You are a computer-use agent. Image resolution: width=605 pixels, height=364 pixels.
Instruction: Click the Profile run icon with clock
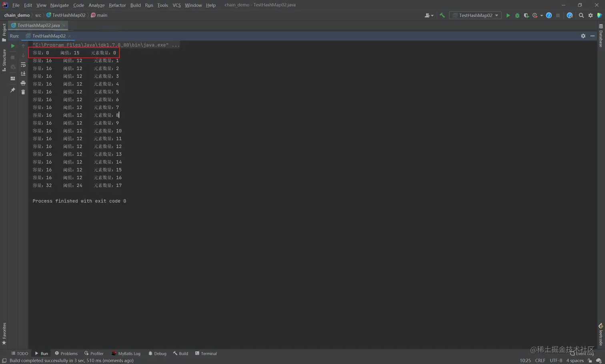click(535, 15)
